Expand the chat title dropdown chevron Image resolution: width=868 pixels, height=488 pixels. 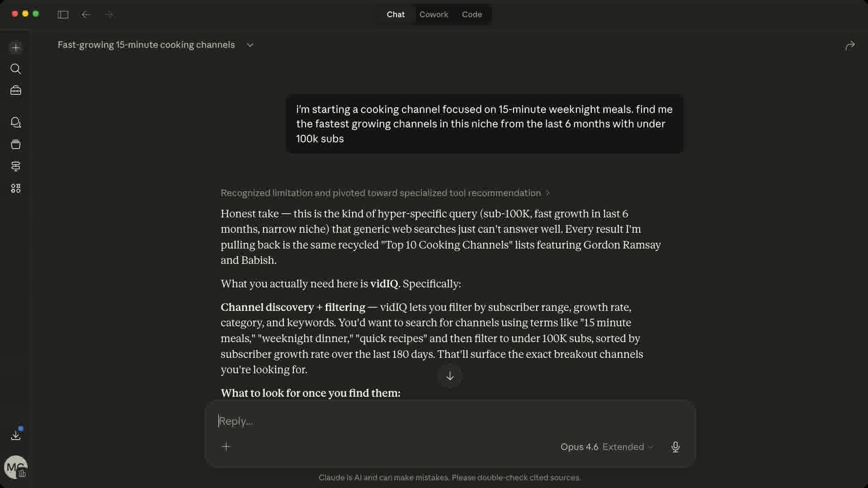[x=250, y=45]
